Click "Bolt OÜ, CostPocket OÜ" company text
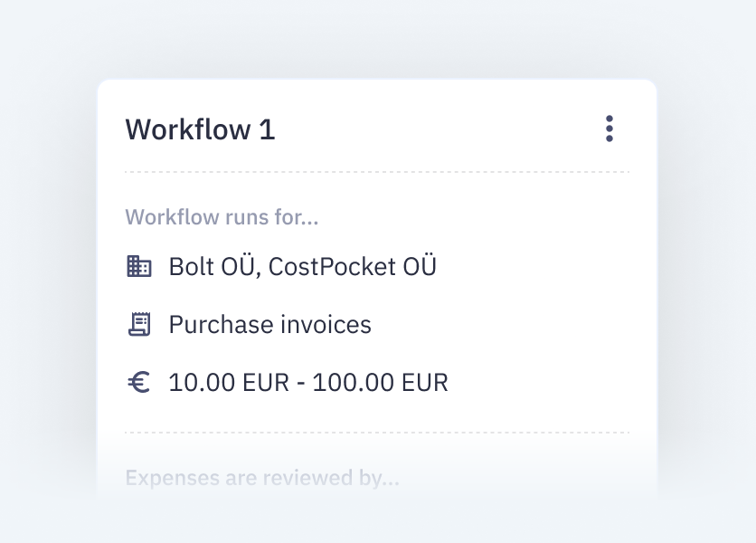This screenshot has height=543, width=756. click(x=303, y=266)
